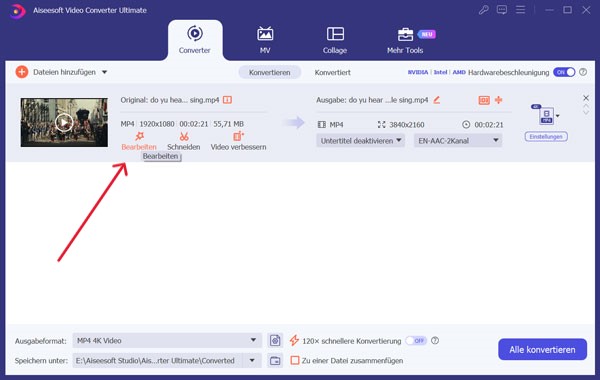Toggle the 120× schnellere Konvertierung switch
This screenshot has width=600, height=380.
(416, 340)
